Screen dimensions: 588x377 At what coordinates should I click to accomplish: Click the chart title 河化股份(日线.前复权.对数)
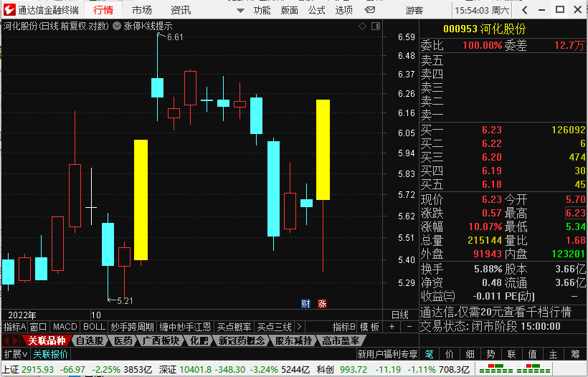point(56,26)
